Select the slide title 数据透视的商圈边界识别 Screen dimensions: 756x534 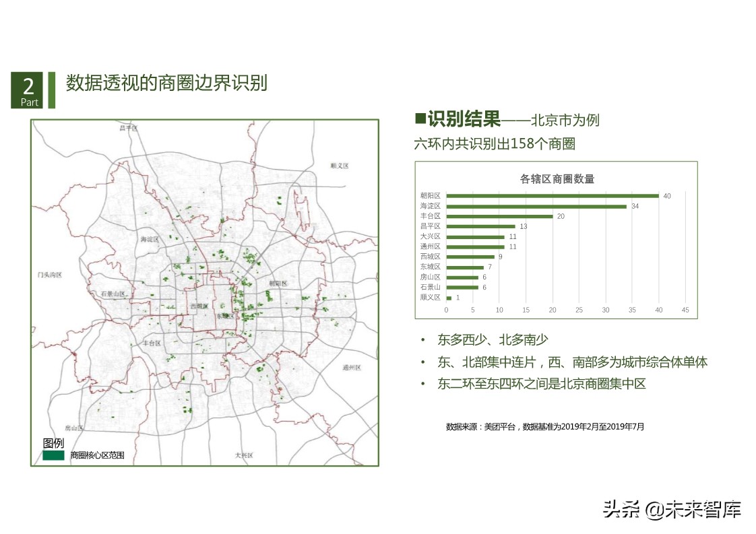point(166,84)
